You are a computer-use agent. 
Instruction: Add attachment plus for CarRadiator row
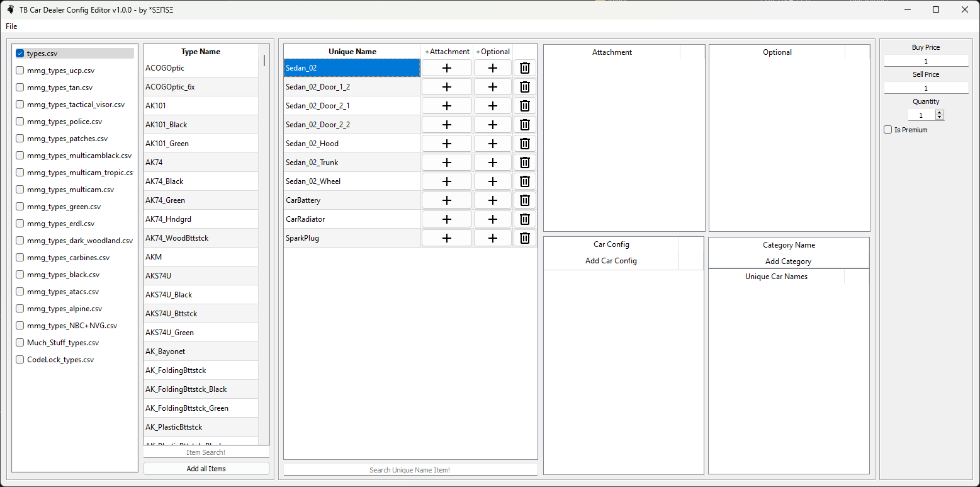[447, 219]
